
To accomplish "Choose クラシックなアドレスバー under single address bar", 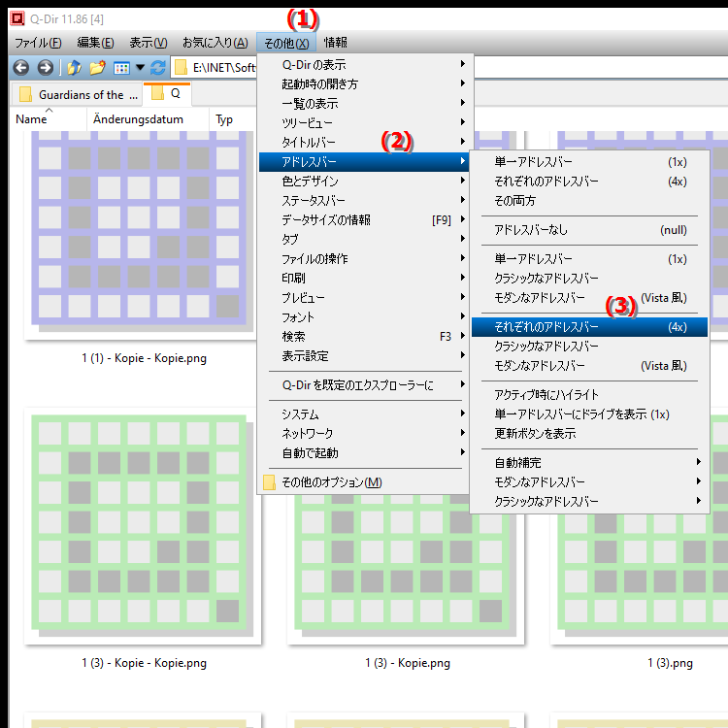I will click(x=589, y=279).
